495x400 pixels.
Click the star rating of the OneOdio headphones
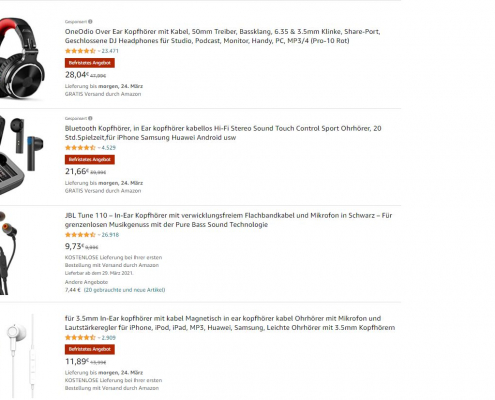80,51
